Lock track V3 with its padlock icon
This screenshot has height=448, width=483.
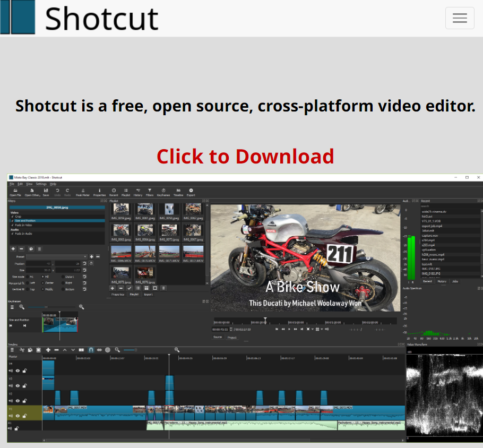(x=24, y=386)
